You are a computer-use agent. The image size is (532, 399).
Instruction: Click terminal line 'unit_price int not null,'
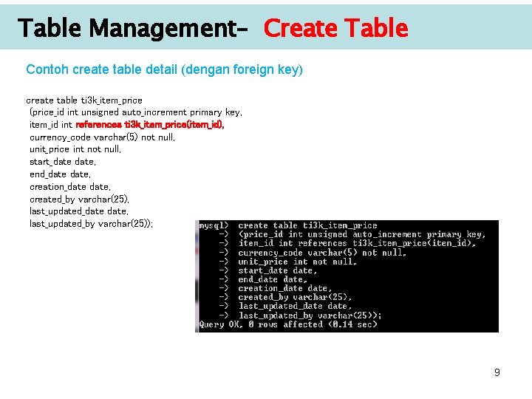click(x=298, y=262)
